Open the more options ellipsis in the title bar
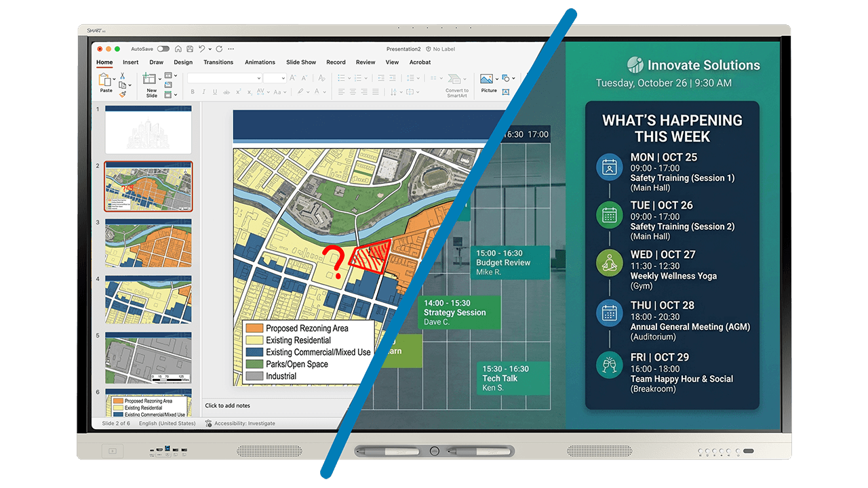Viewport: 868px width, 488px height. (231, 49)
